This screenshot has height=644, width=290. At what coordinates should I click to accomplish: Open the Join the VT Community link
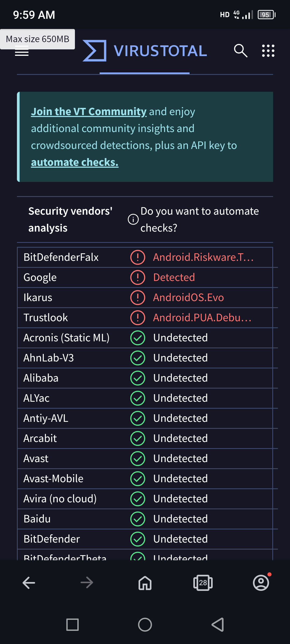tap(89, 111)
